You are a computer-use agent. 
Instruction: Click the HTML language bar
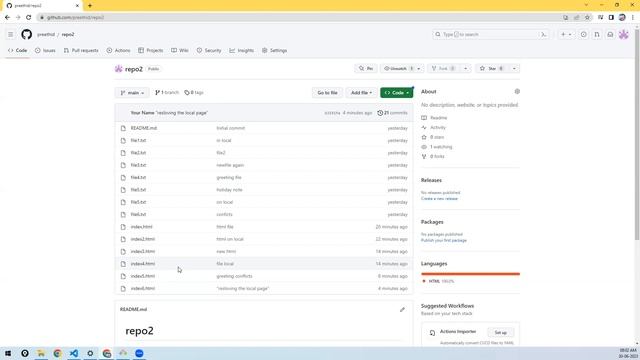pos(470,274)
